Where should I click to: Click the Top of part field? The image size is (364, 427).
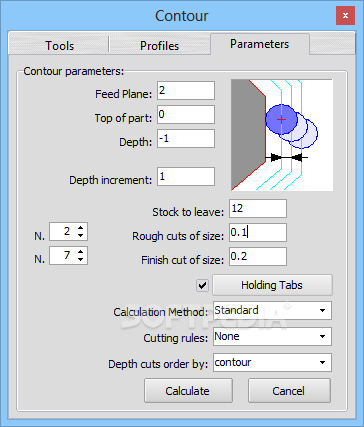coord(186,115)
